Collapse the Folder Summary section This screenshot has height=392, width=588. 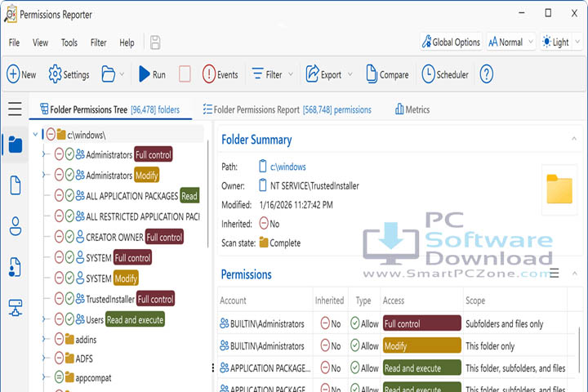click(574, 139)
